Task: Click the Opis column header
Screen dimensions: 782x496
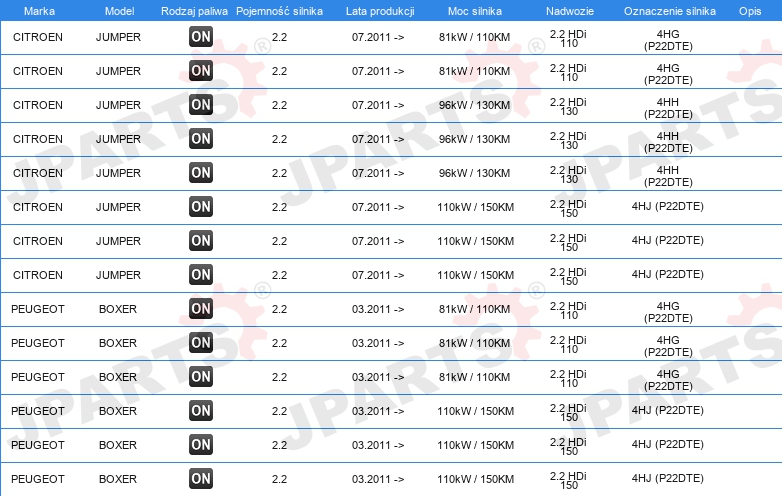Action: point(750,11)
